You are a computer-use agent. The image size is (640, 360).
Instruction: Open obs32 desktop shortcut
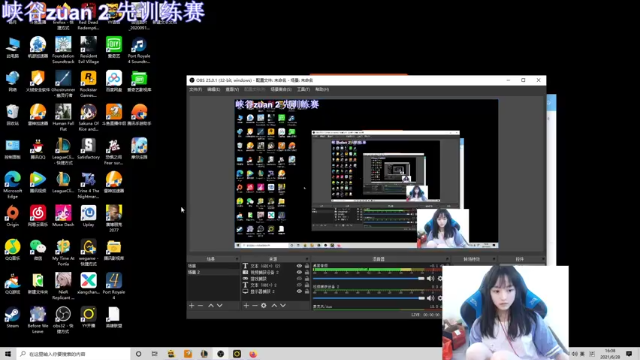click(63, 320)
